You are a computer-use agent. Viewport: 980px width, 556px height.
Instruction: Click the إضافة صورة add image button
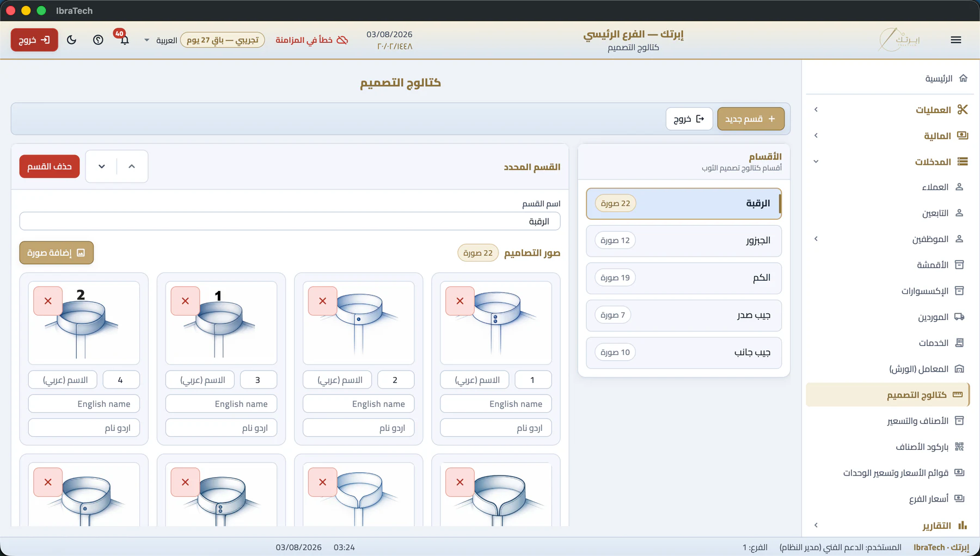[57, 252]
